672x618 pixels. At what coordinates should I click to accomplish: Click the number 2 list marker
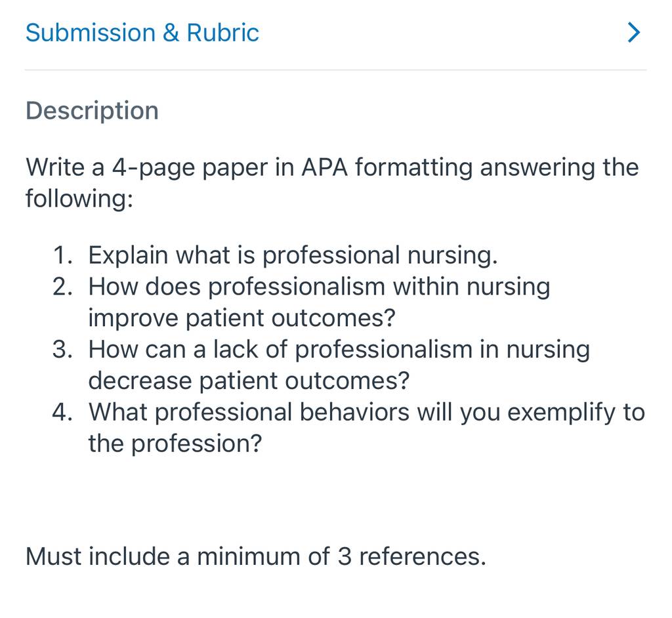coord(62,287)
